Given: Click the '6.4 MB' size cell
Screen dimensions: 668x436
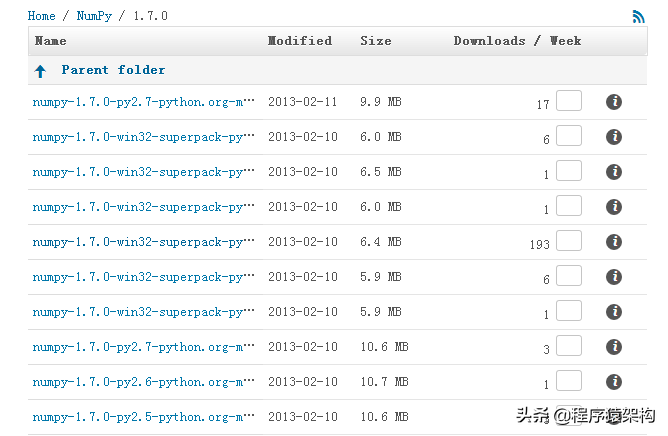Looking at the screenshot, I should 381,242.
